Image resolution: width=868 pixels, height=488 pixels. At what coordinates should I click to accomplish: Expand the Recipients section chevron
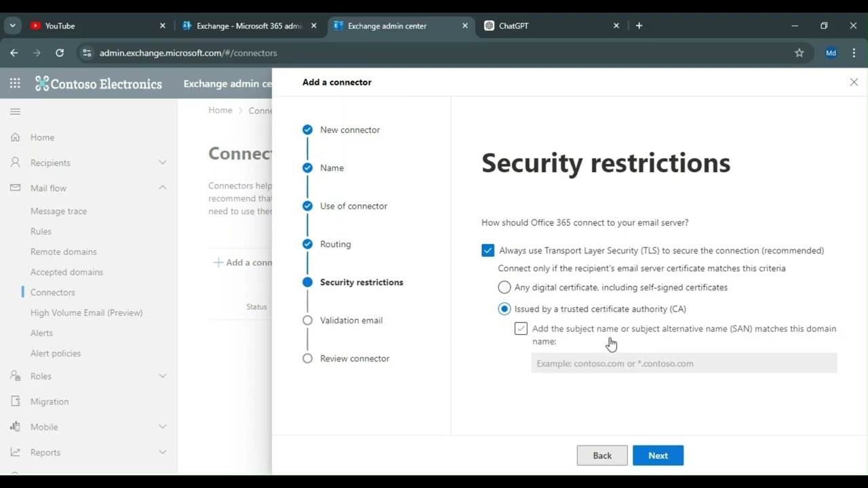click(163, 163)
